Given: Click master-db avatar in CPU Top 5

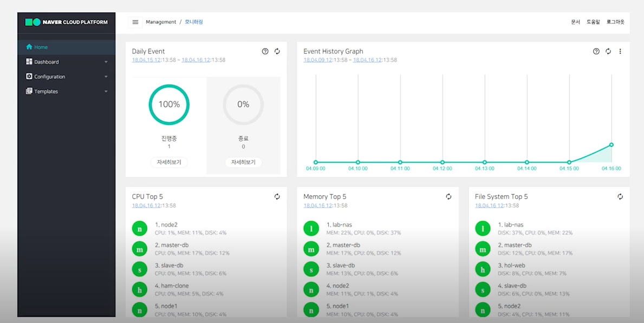Looking at the screenshot, I should 140,249.
